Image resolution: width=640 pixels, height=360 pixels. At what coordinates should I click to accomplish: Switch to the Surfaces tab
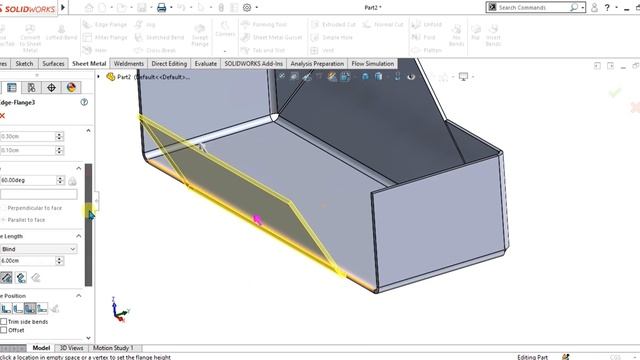click(53, 64)
